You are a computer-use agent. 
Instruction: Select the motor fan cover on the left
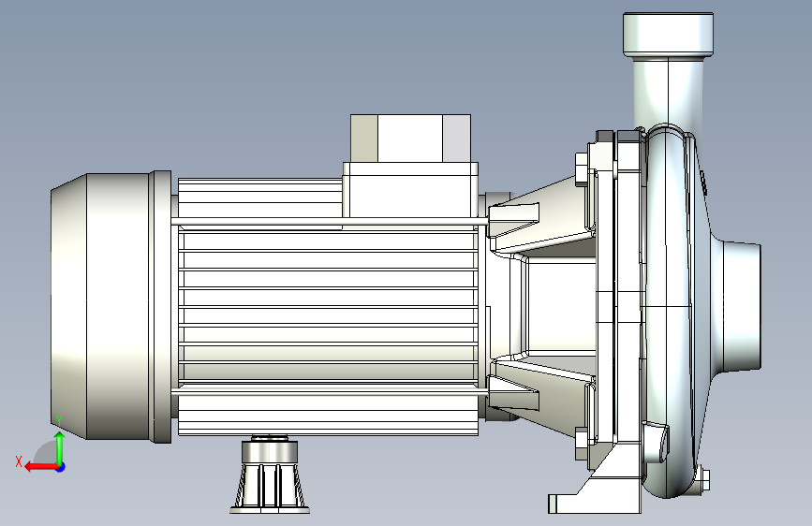111,307
